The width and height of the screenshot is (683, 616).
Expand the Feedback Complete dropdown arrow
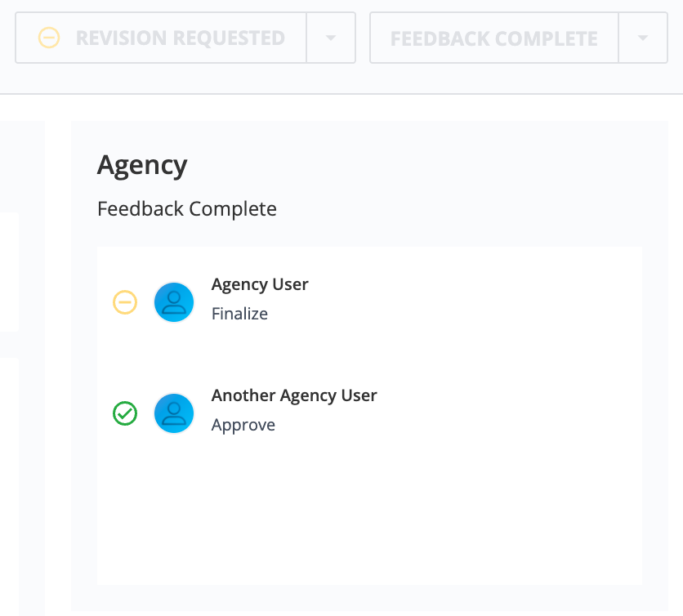pos(643,38)
